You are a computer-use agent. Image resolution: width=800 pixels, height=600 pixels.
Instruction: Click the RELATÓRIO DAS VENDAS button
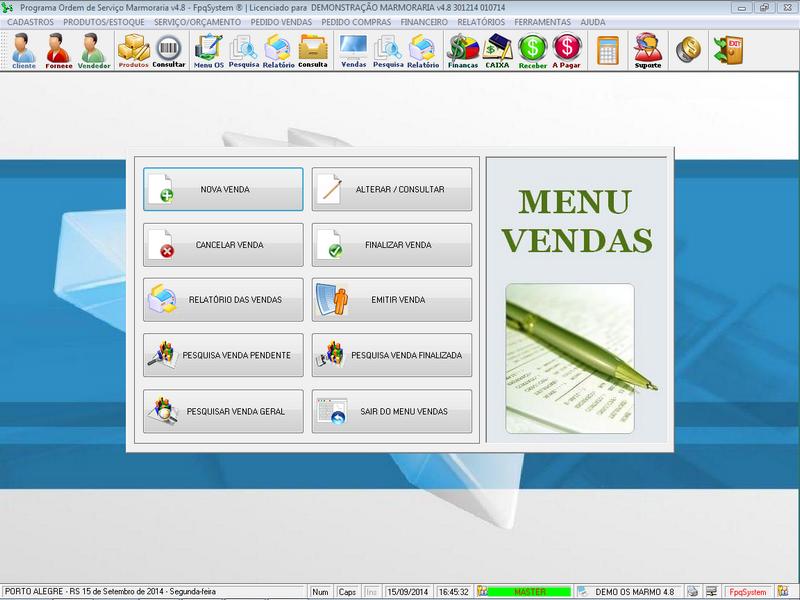pyautogui.click(x=223, y=300)
